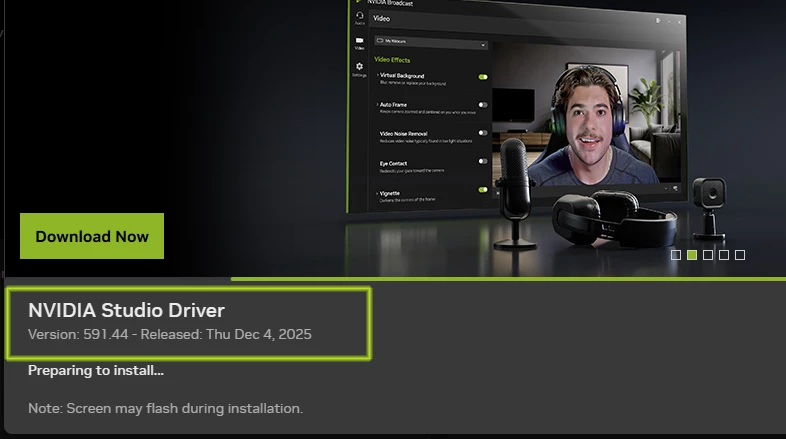
Task: Select the first carousel slide indicator
Action: (x=676, y=255)
